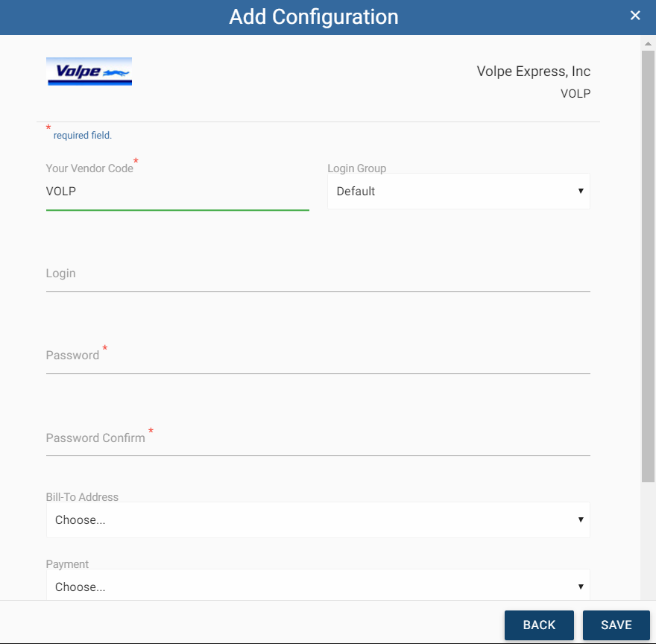The width and height of the screenshot is (656, 644).
Task: Click the BACK button
Action: click(x=539, y=625)
